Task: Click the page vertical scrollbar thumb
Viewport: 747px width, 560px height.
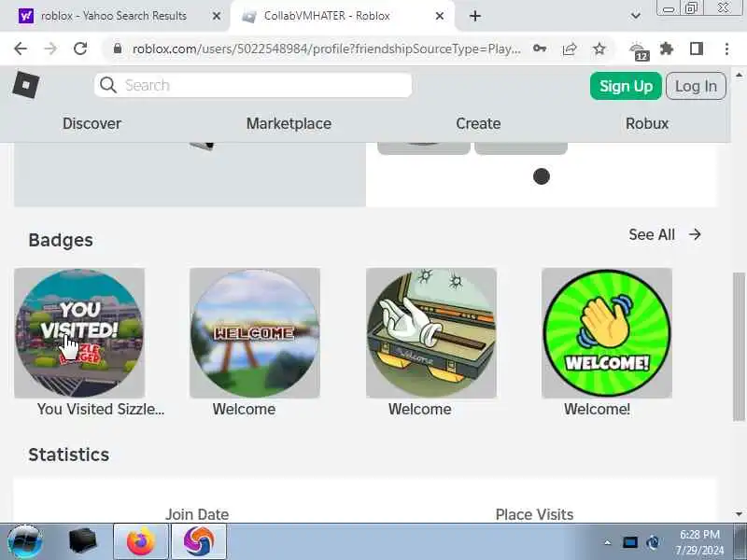Action: [x=739, y=346]
